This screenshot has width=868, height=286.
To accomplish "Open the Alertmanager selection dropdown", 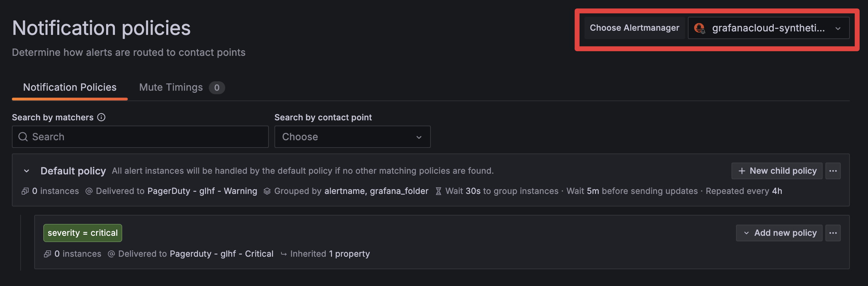I will [768, 28].
